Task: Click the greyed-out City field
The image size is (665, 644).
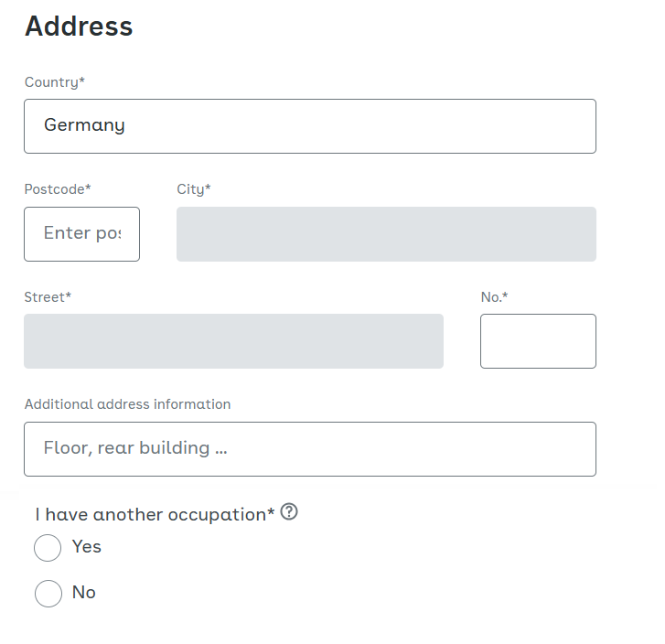Action: pyautogui.click(x=386, y=234)
